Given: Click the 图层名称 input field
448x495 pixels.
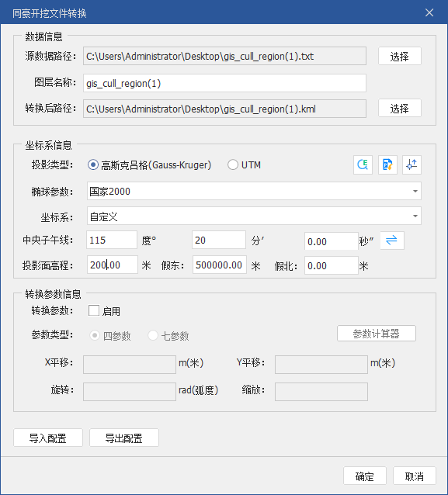Looking at the screenshot, I should 224,83.
